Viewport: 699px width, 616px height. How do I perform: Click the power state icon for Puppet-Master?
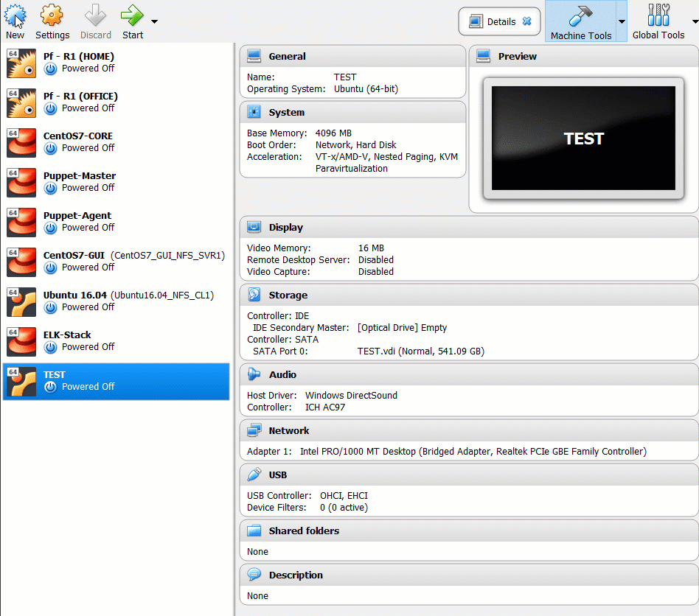[50, 189]
